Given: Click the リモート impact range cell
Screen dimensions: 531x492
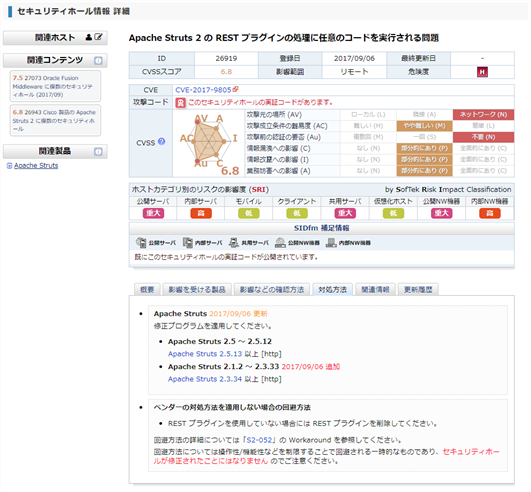Looking at the screenshot, I should point(354,72).
